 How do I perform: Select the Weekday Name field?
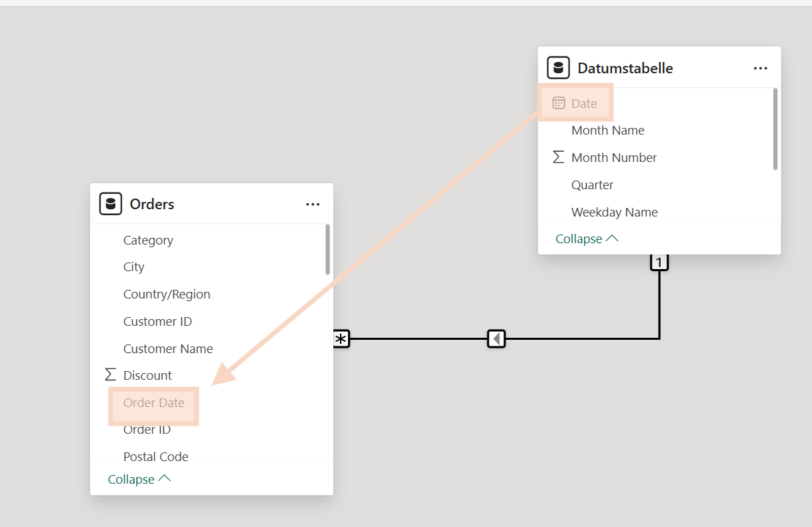(614, 212)
